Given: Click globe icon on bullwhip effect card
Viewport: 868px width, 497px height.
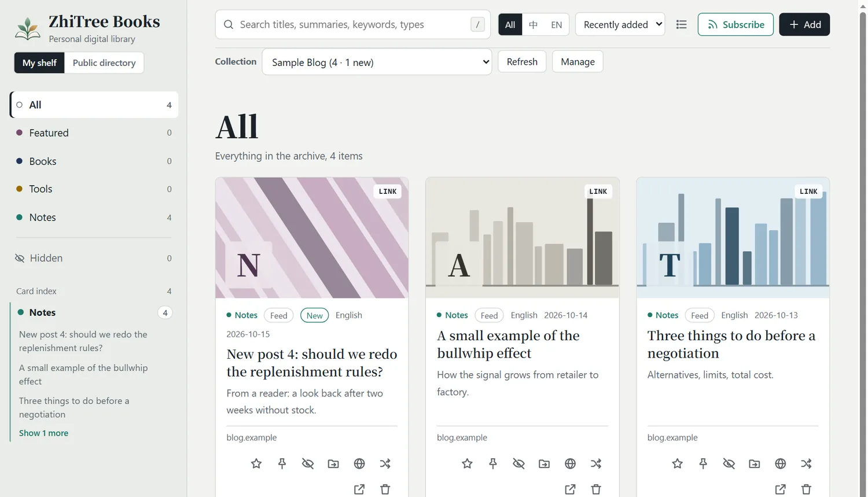Looking at the screenshot, I should point(570,463).
